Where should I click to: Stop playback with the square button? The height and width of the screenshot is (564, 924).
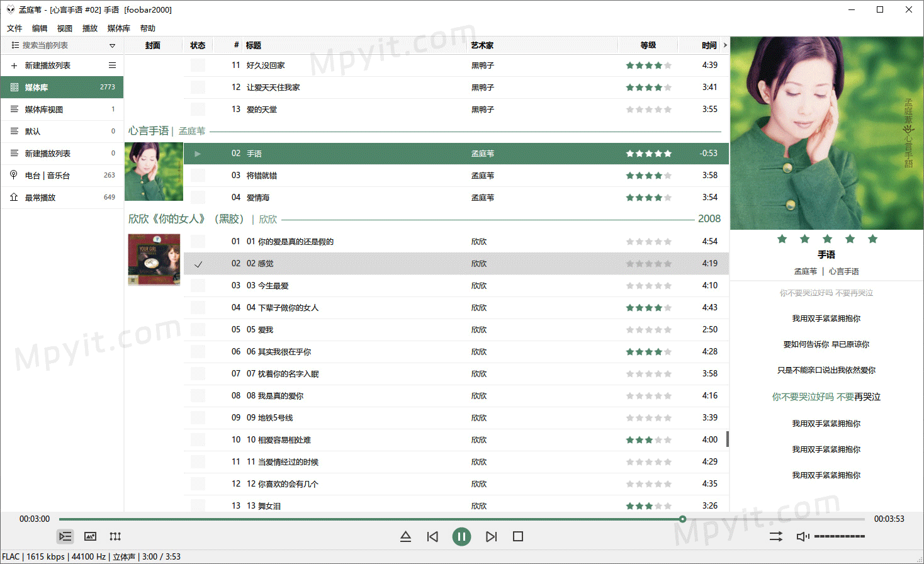[518, 536]
